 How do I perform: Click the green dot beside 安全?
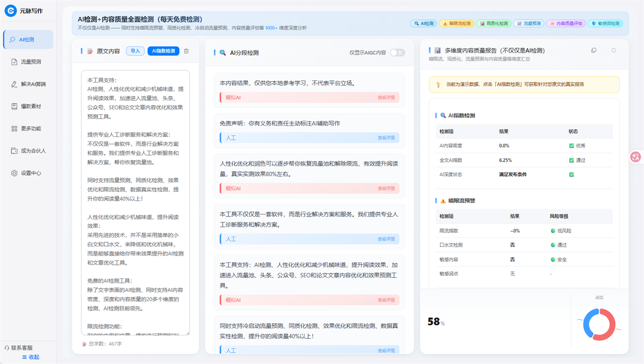point(553,259)
